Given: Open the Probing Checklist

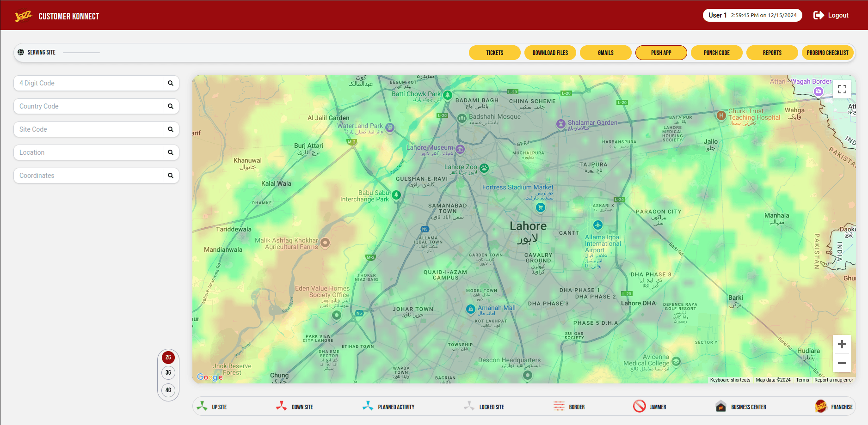Looking at the screenshot, I should (x=828, y=53).
